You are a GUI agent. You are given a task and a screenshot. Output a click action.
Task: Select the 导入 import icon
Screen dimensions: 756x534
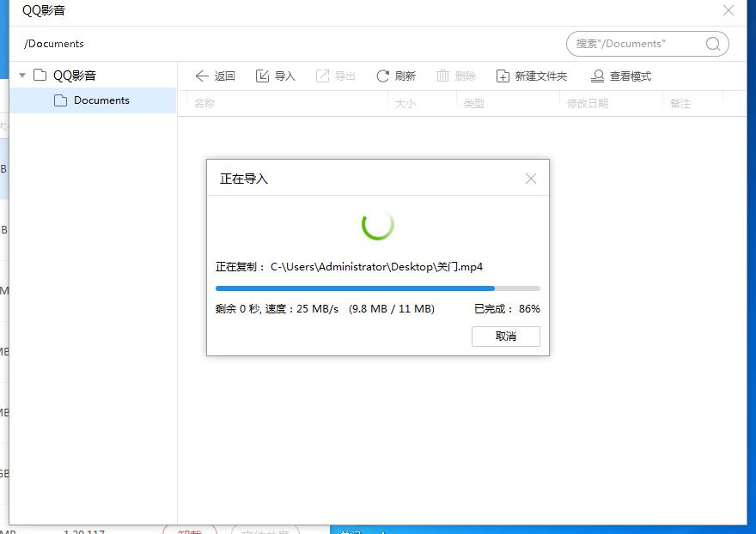(264, 76)
